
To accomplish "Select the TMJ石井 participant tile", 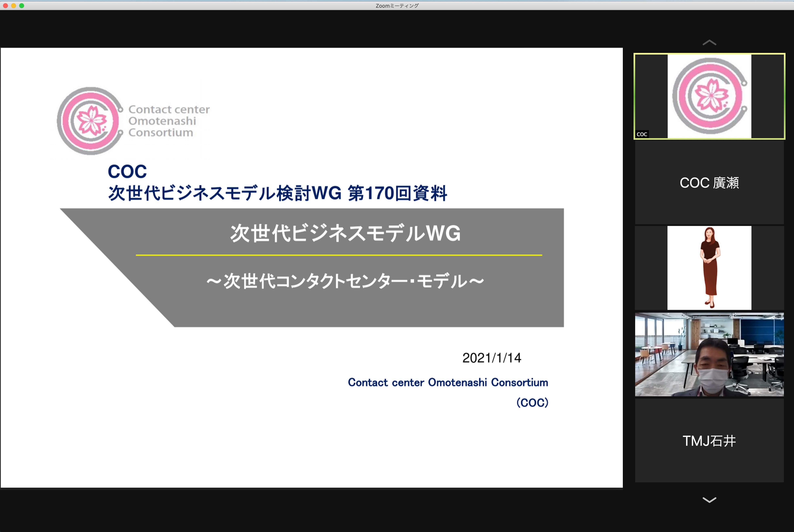I will 710,441.
